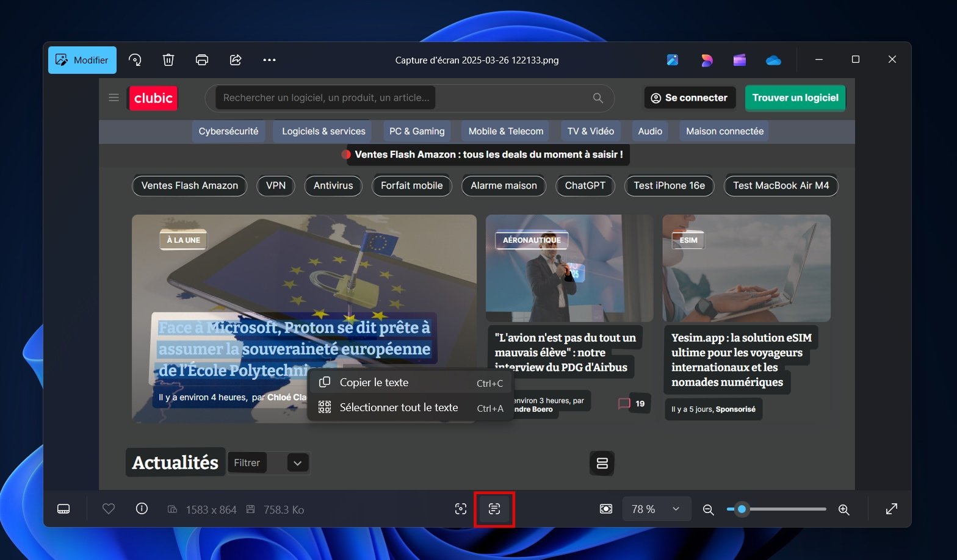Image resolution: width=957 pixels, height=560 pixels.
Task: Click the Se connecter button
Action: pos(690,98)
